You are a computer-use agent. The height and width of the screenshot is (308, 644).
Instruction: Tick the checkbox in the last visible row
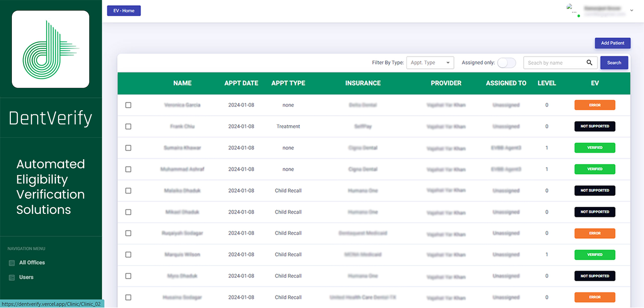(x=128, y=298)
